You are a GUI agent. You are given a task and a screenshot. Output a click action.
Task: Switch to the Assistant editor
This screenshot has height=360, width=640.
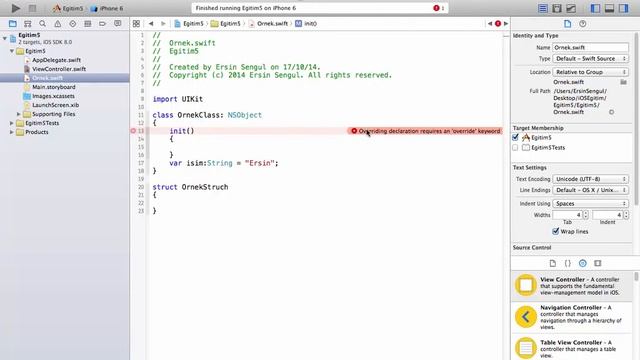coord(557,8)
